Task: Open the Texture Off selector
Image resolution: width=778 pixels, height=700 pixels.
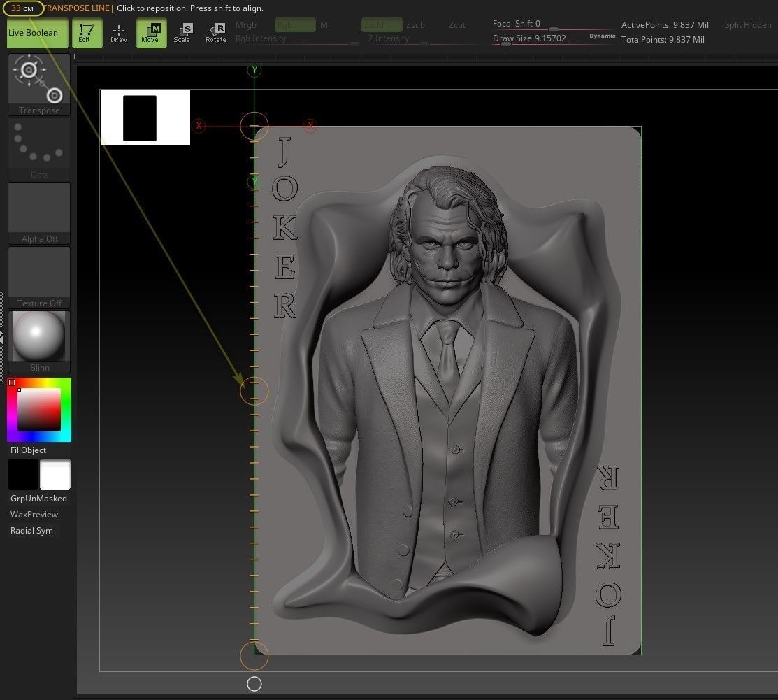Action: tap(39, 278)
